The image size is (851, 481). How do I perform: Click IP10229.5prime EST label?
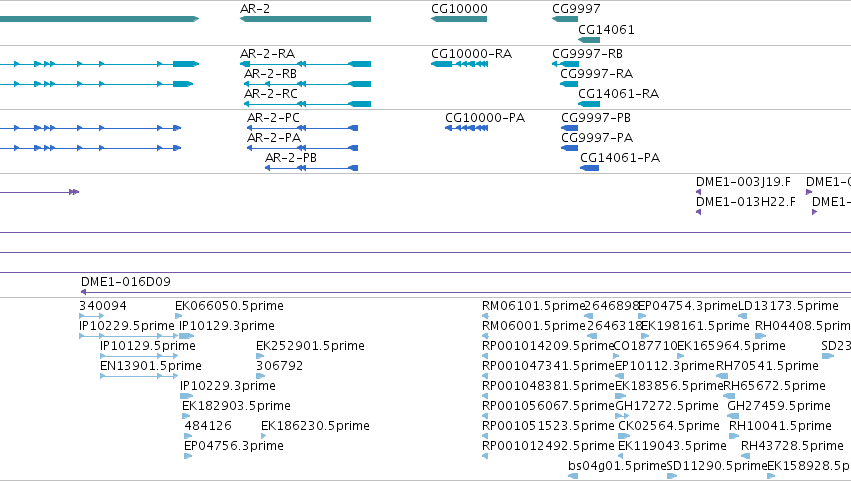click(126, 326)
